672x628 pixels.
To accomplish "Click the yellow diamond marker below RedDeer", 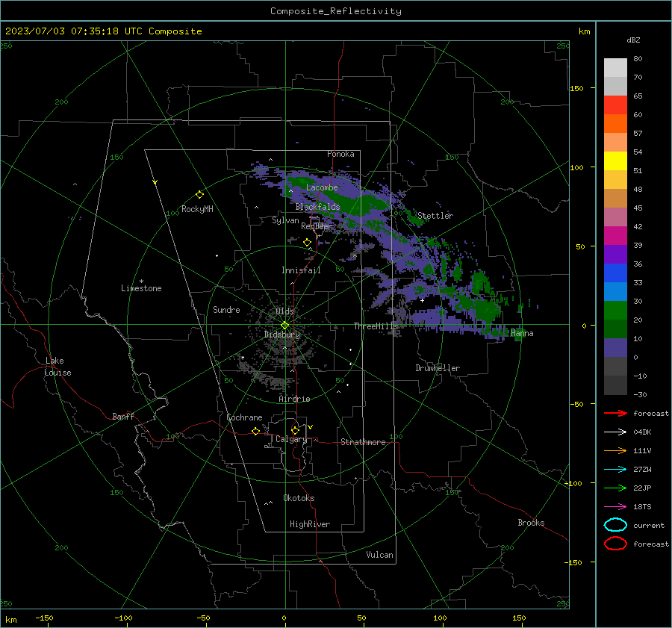I will pyautogui.click(x=307, y=243).
